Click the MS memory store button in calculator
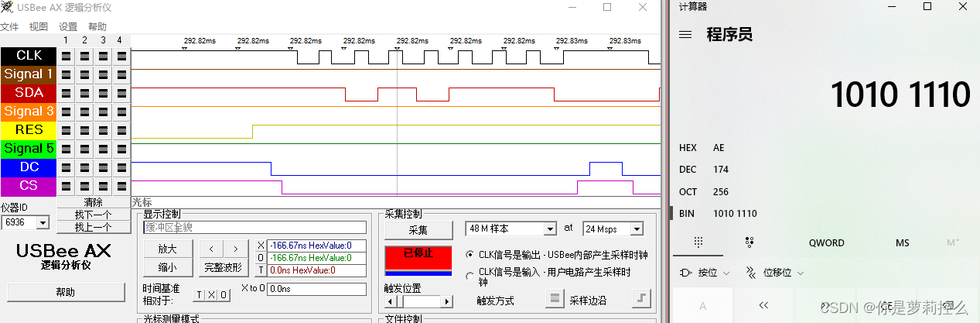The width and height of the screenshot is (980, 323). click(902, 242)
